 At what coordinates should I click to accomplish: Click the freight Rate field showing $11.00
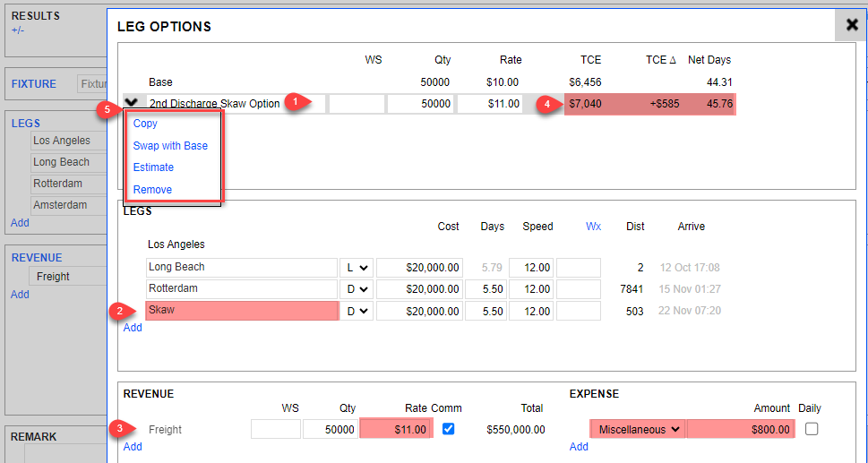click(395, 430)
